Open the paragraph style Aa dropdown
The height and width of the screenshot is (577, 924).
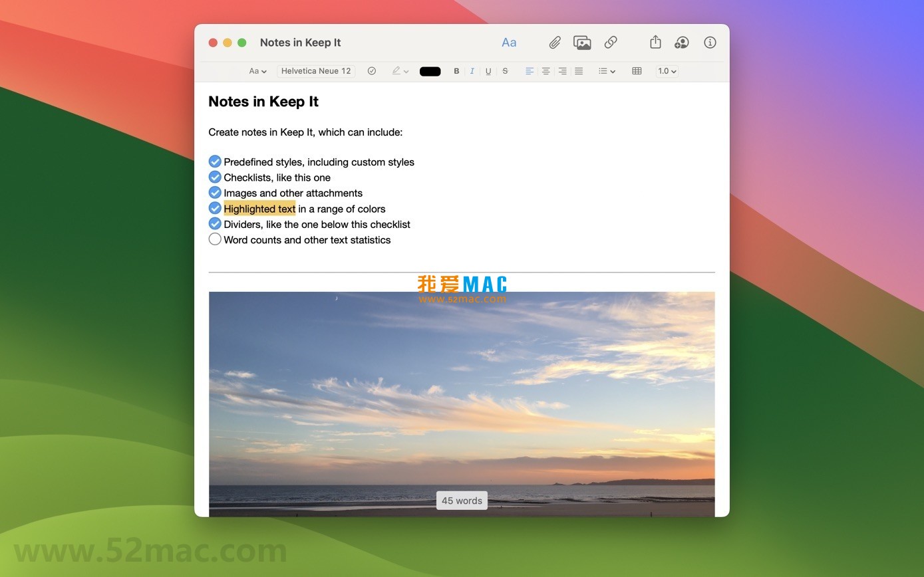click(257, 71)
